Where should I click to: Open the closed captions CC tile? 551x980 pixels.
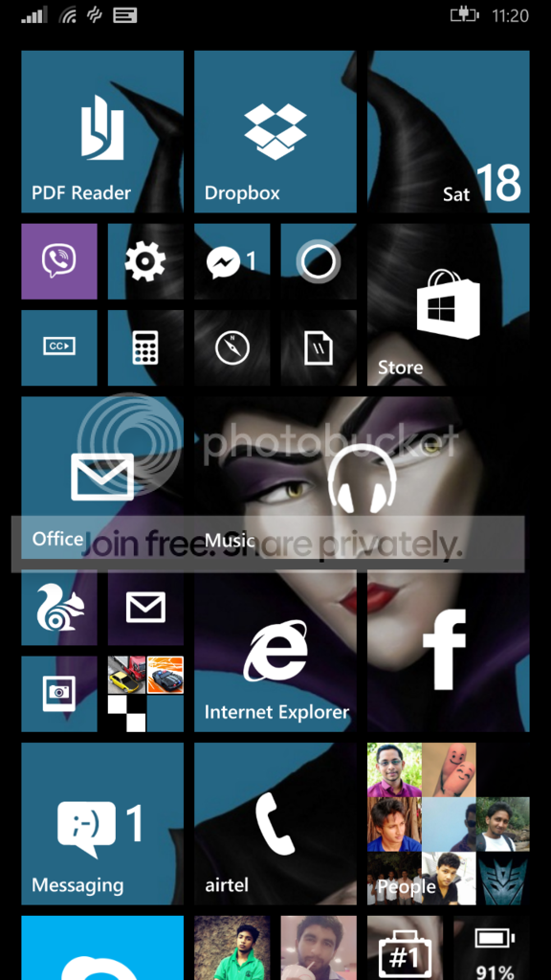[59, 347]
